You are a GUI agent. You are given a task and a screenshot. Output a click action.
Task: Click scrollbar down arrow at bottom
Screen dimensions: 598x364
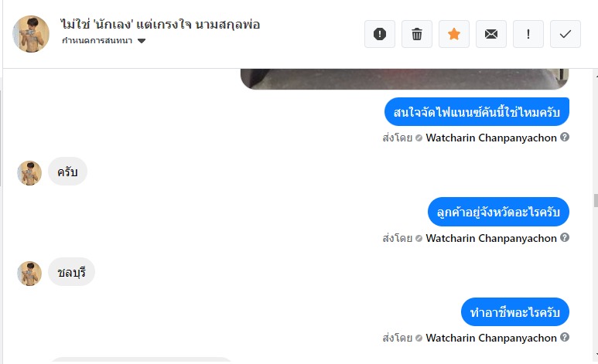[x=596, y=355]
